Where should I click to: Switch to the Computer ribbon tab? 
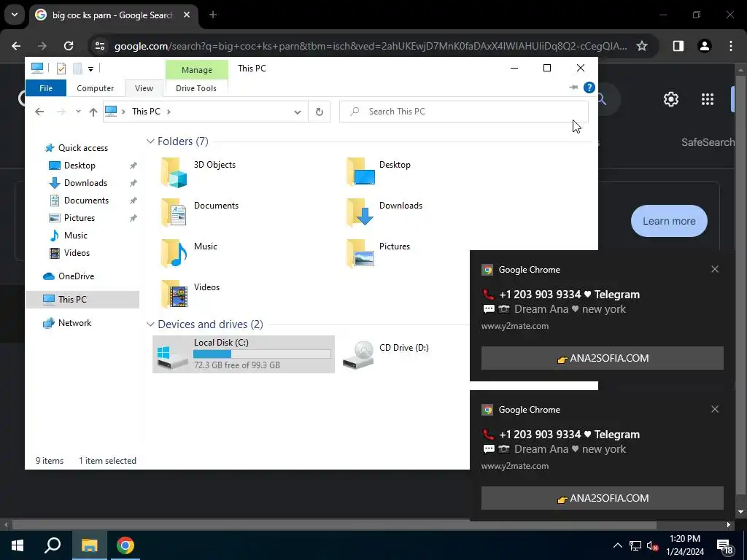tap(96, 88)
